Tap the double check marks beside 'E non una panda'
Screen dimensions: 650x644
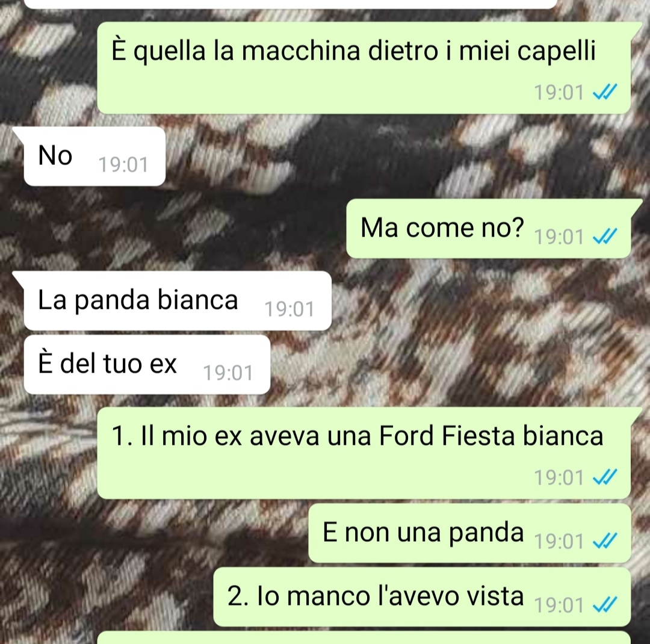point(605,540)
